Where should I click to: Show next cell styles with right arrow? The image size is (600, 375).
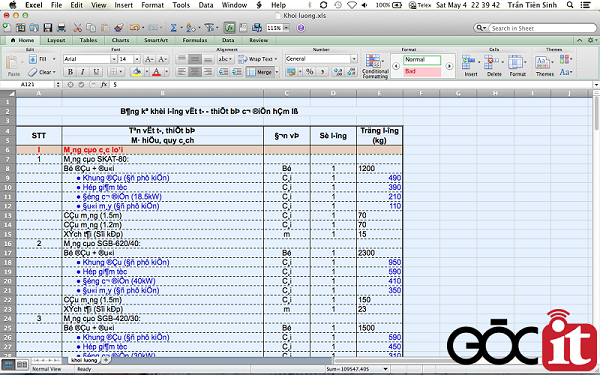(449, 66)
